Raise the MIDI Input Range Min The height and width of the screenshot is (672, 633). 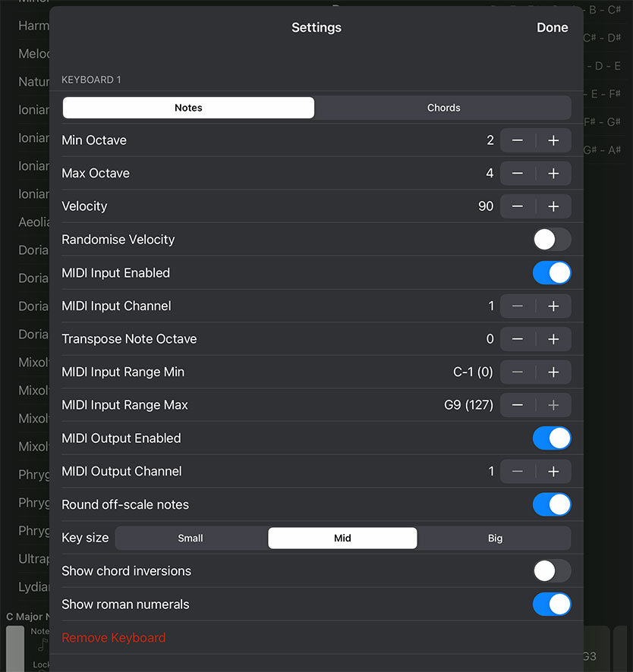(x=553, y=372)
